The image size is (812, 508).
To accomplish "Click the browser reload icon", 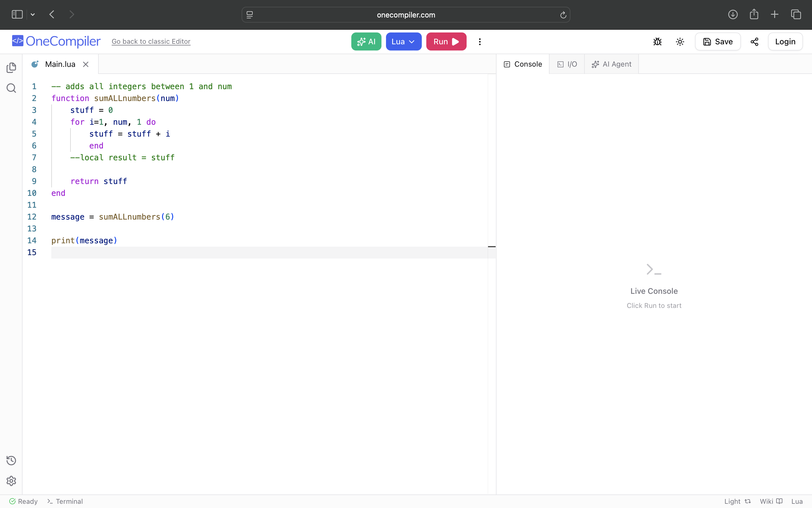I will (563, 15).
